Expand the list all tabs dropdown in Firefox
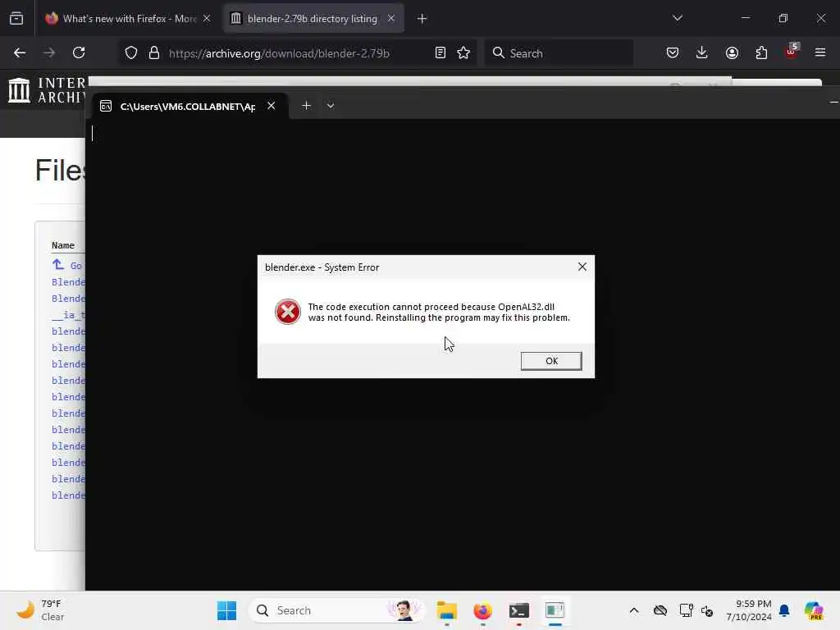The width and height of the screenshot is (840, 630). (677, 18)
